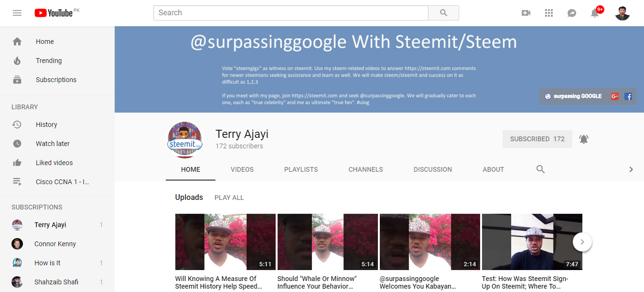Switch to the VIDEOS tab
Image resolution: width=644 pixels, height=292 pixels.
point(242,169)
